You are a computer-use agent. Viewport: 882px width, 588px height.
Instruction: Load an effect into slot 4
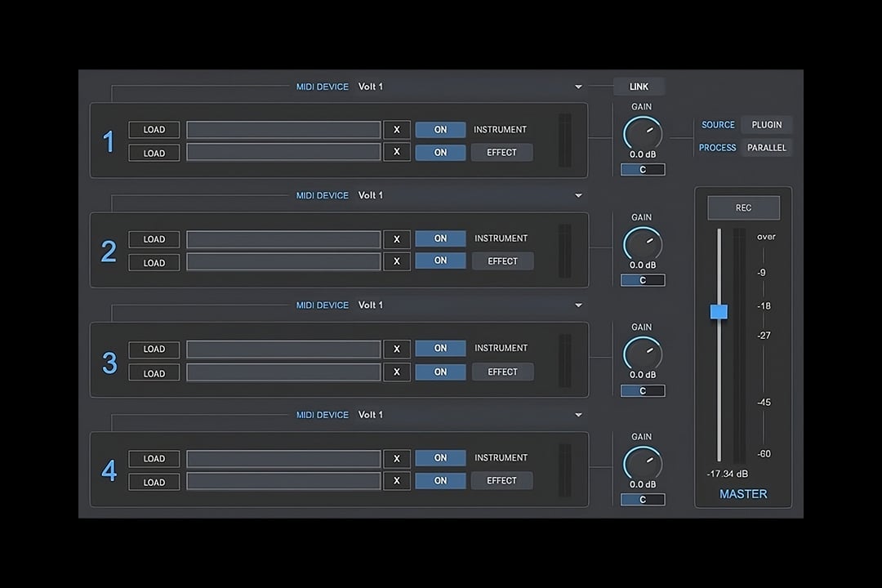coord(154,482)
